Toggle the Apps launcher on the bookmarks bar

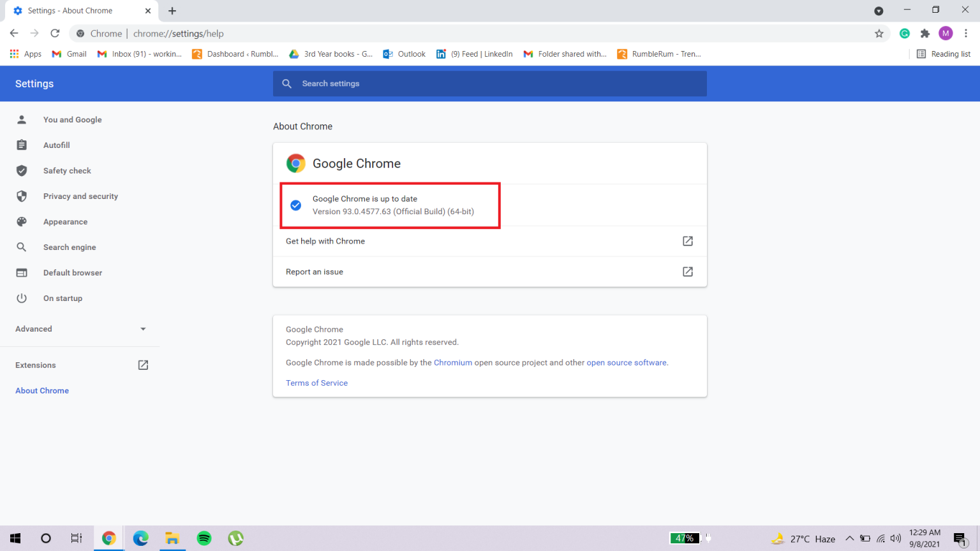coord(14,54)
